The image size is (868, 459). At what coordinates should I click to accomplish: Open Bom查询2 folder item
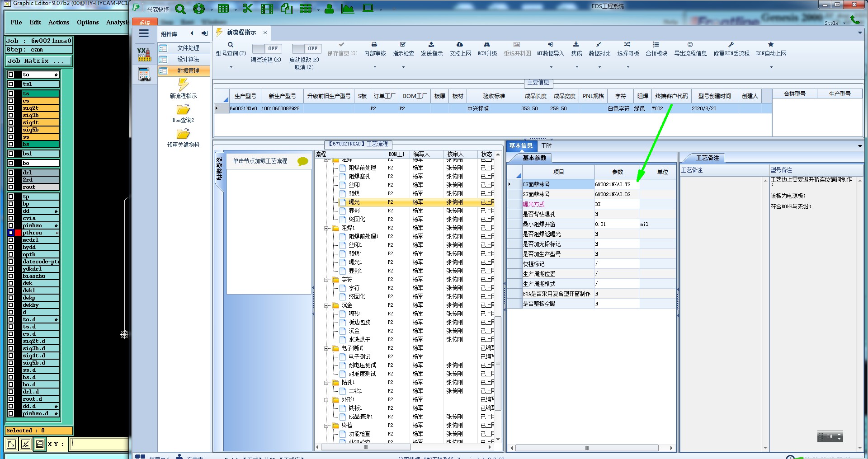click(x=183, y=113)
